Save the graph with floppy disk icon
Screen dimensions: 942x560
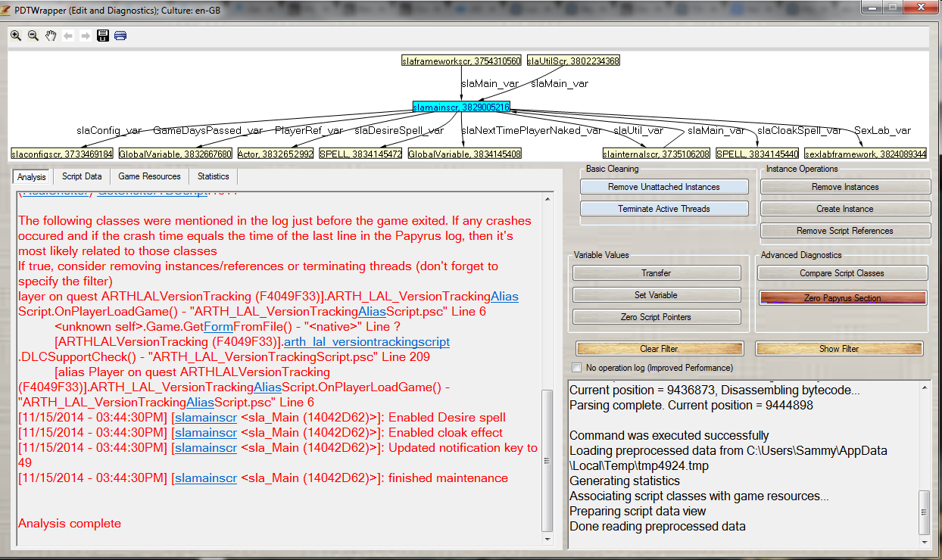click(x=103, y=36)
